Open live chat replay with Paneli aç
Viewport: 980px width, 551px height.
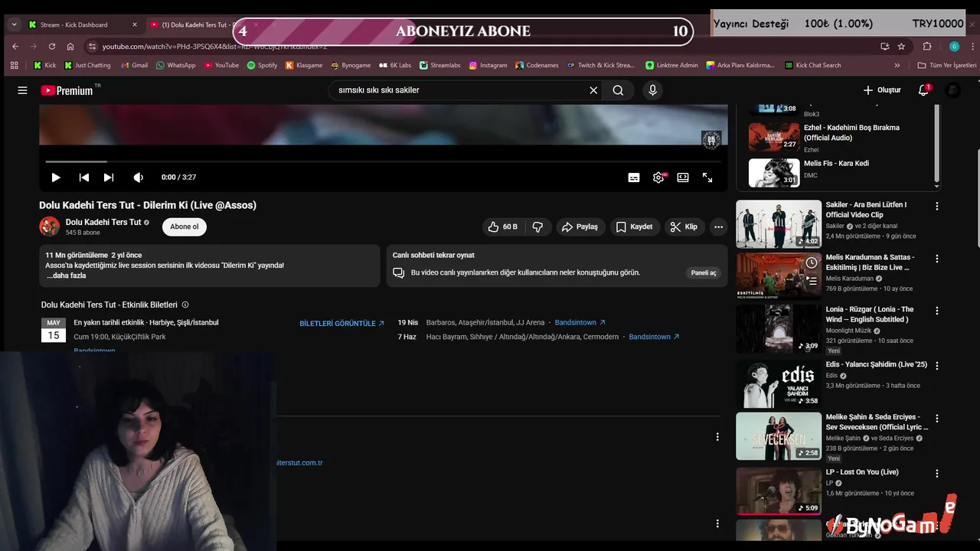tap(704, 272)
